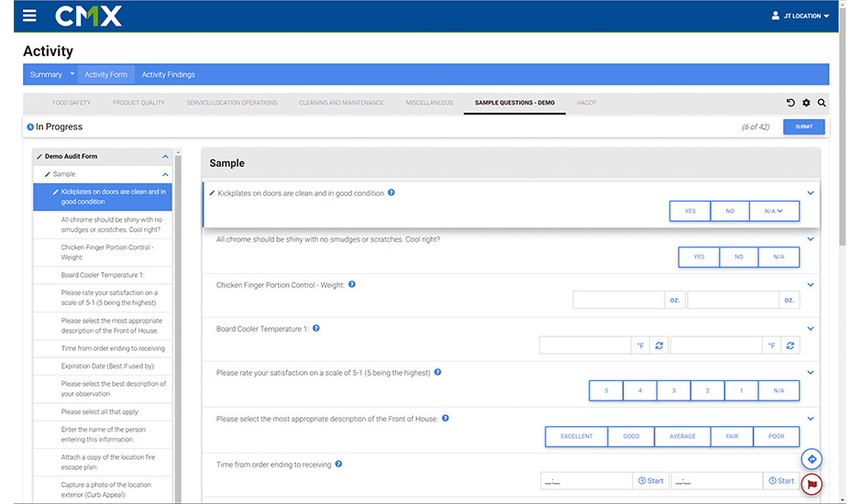Screen dimensions: 862x504
Task: Click first refresh icon for Board Cooler Temperature
Action: tap(658, 345)
